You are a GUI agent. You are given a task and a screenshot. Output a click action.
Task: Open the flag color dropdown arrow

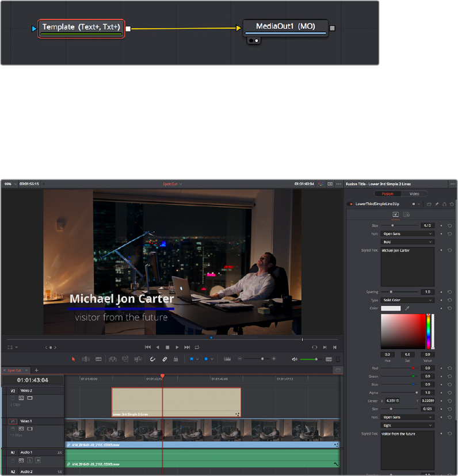[197, 359]
